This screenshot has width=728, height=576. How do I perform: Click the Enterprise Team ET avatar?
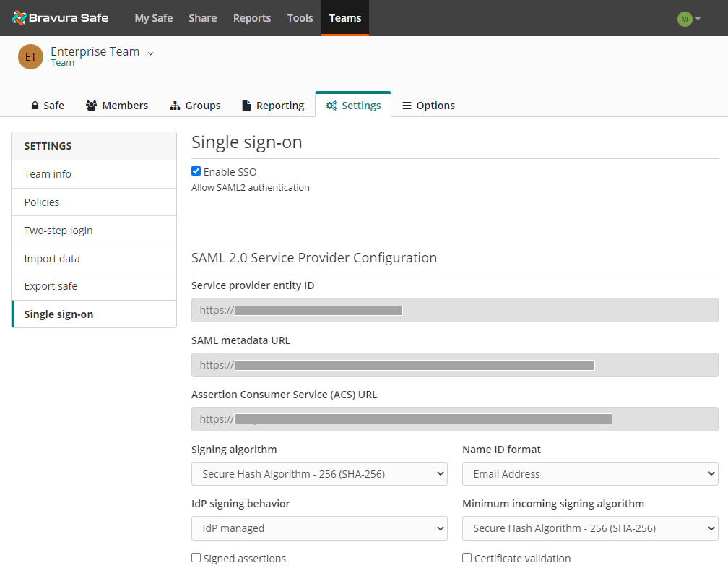(x=30, y=56)
